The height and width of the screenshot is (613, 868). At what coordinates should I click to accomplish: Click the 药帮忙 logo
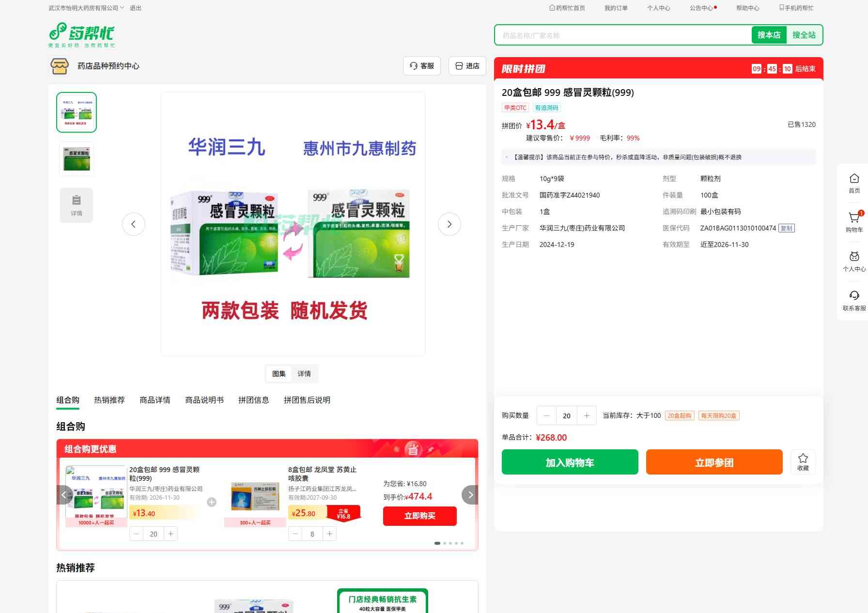click(x=82, y=35)
